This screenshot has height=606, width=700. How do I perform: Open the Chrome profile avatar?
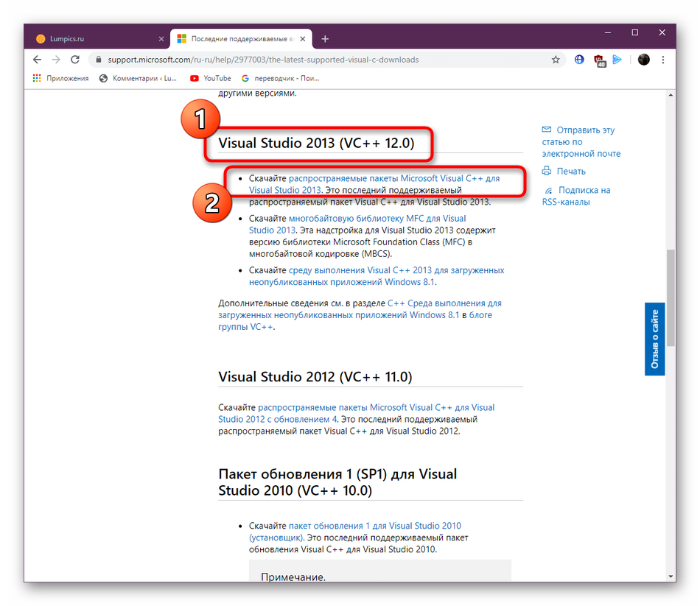643,60
